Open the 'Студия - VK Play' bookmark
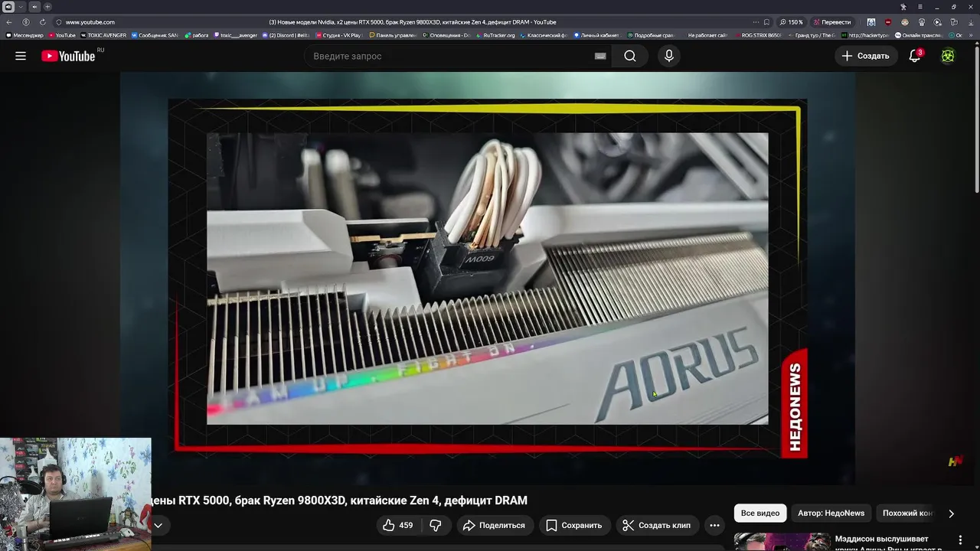This screenshot has width=980, height=551. [x=338, y=35]
